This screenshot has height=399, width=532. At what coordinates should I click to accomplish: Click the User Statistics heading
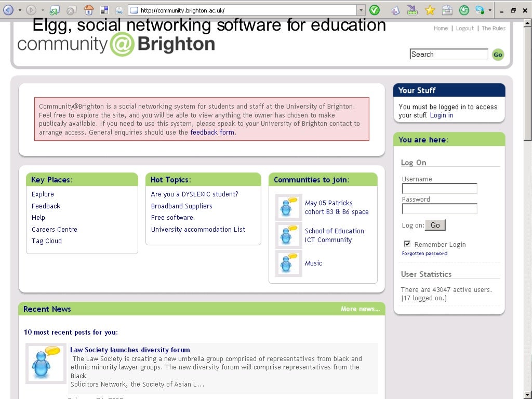(x=426, y=274)
